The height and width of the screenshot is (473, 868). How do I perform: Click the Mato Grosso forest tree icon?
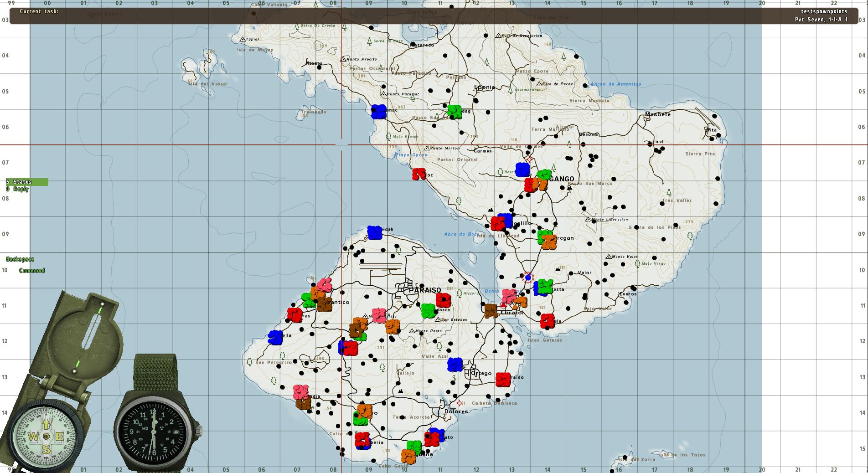[x=388, y=136]
